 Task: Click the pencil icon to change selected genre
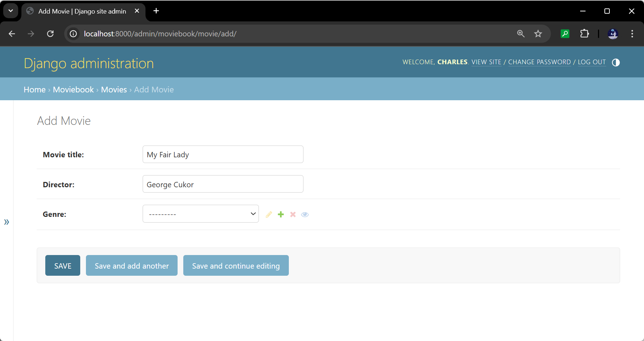(x=269, y=214)
